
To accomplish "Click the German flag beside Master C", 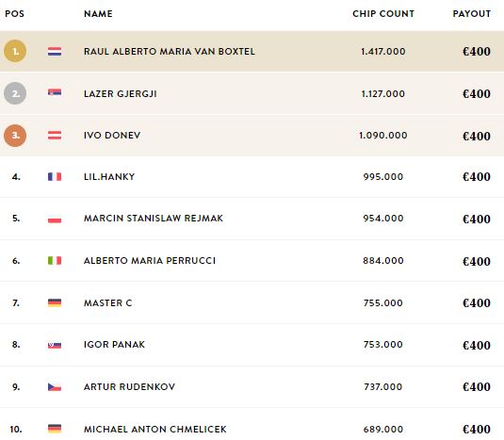I will pos(55,302).
